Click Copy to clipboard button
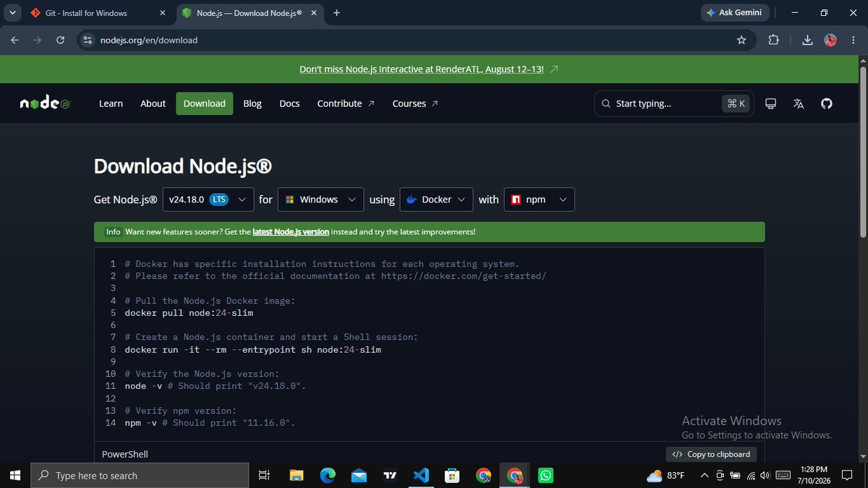 point(712,454)
